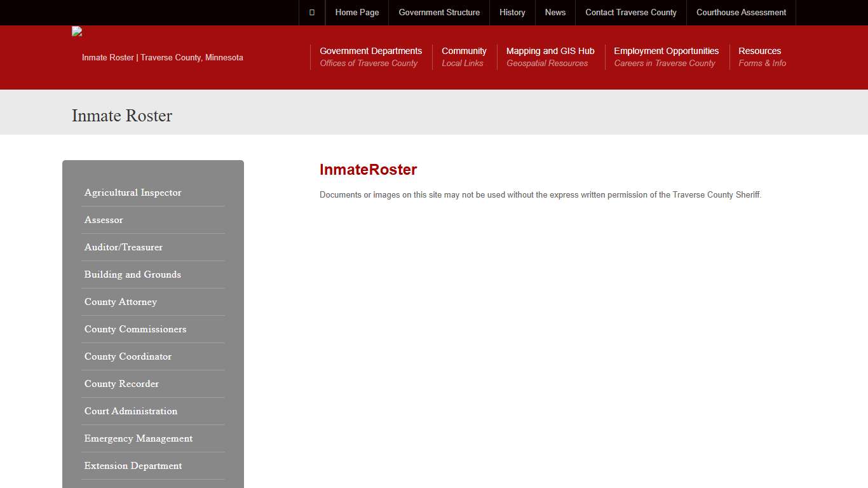This screenshot has height=488, width=868.
Task: Go to the History page
Action: point(512,13)
